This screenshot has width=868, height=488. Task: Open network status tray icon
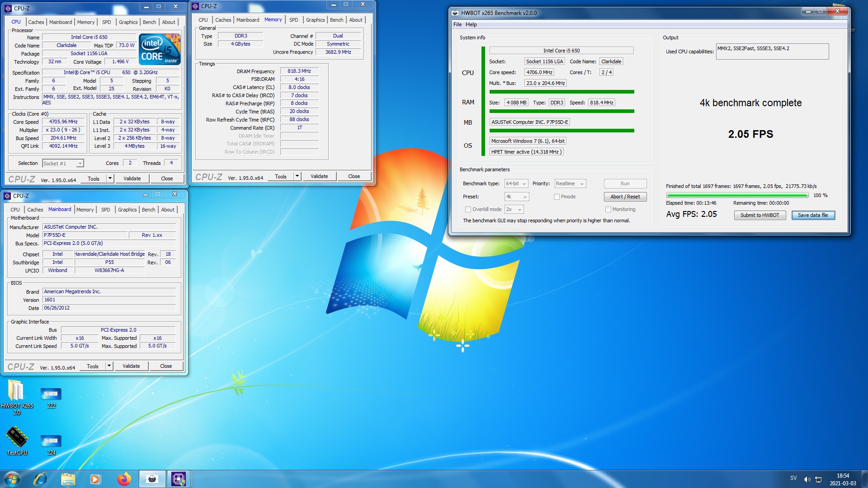tap(818, 479)
